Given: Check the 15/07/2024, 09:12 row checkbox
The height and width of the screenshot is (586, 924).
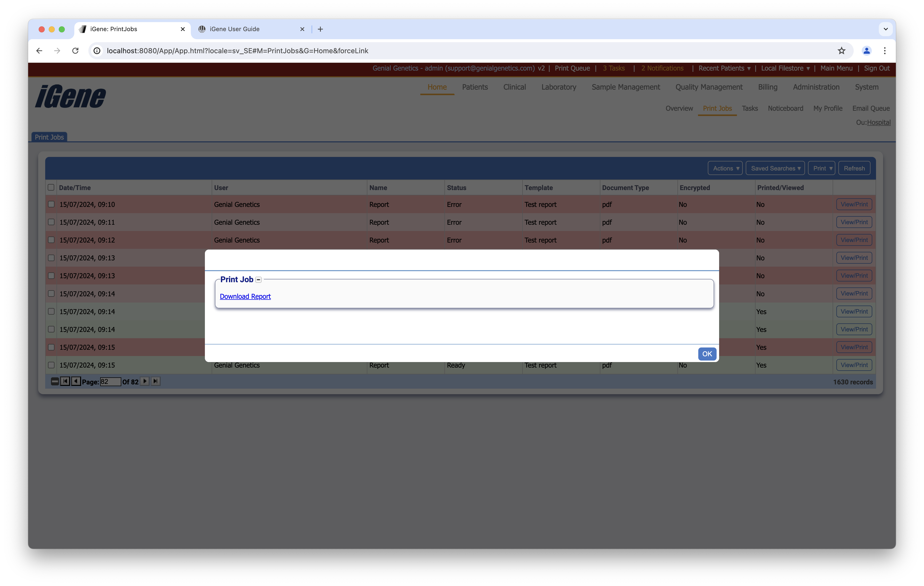Looking at the screenshot, I should [51, 240].
